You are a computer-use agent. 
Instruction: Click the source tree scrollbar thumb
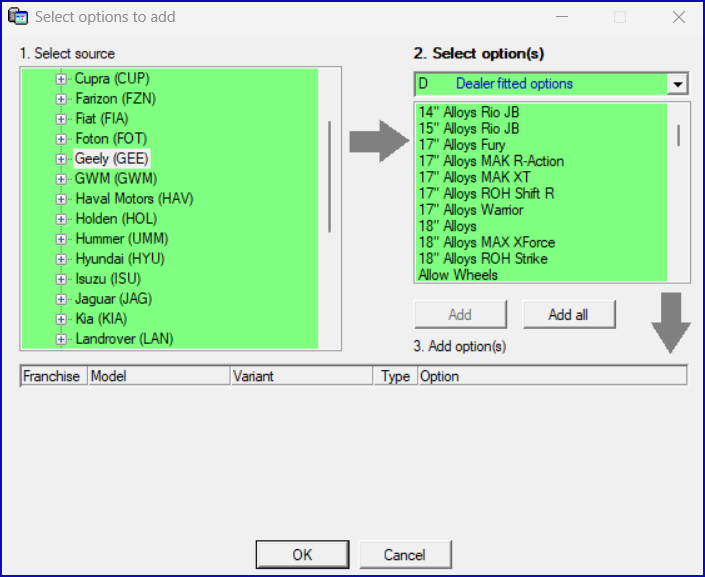[330, 177]
